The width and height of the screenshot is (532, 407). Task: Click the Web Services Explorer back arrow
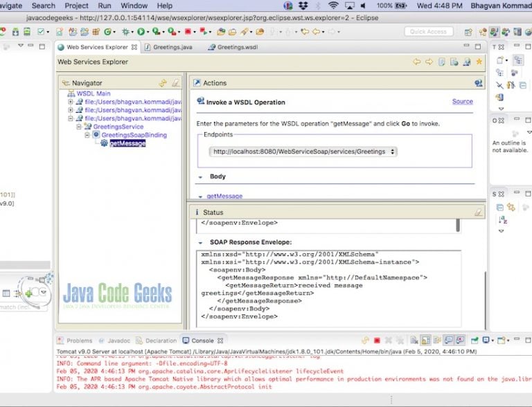coord(416,62)
